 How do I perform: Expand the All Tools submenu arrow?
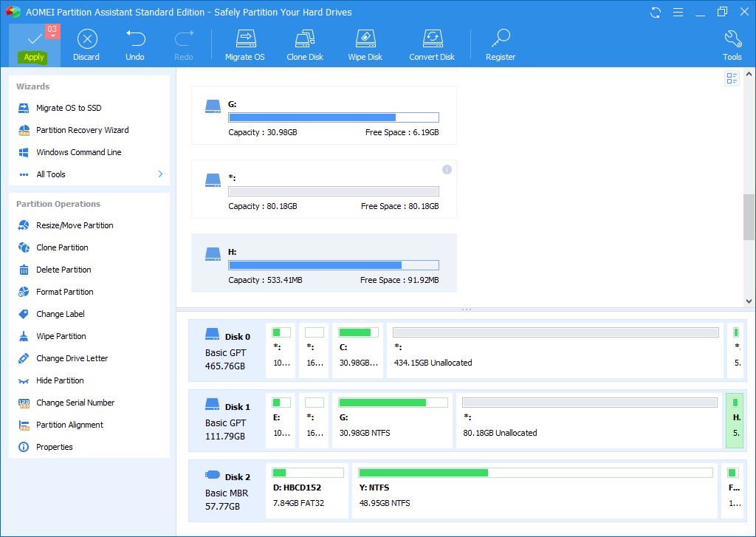(x=160, y=174)
